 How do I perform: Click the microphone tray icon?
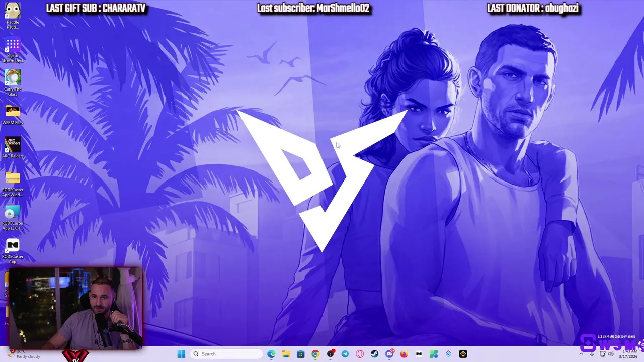tap(592, 354)
